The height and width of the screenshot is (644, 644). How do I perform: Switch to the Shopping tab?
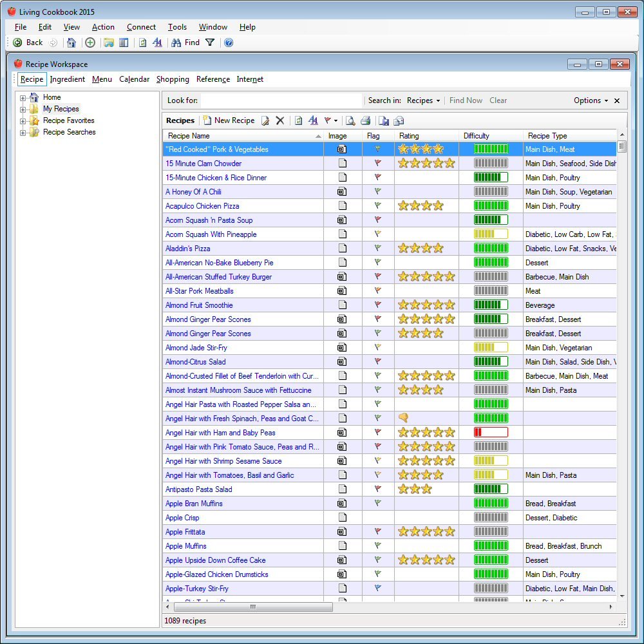173,79
